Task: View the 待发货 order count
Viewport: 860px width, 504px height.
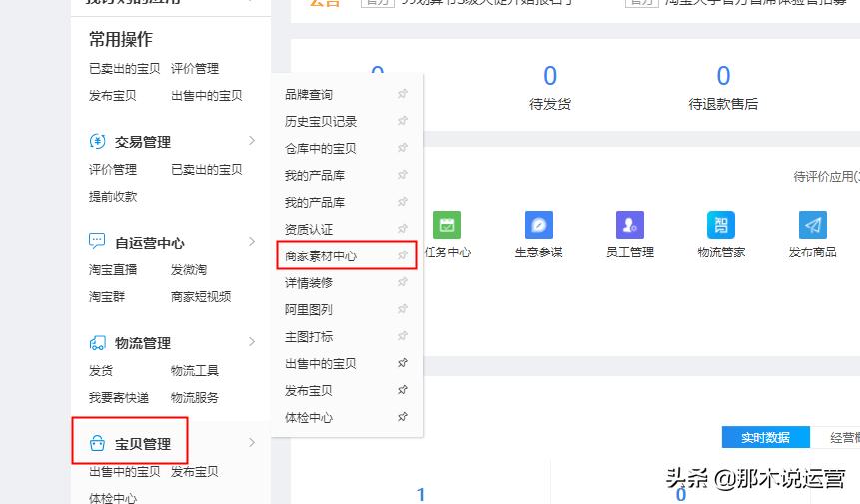Action: [x=550, y=76]
